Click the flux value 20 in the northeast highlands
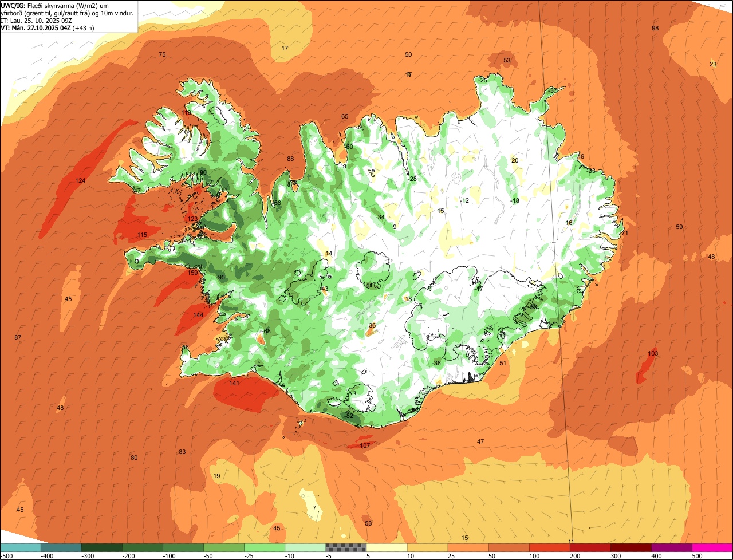733x560 pixels. pyautogui.click(x=515, y=160)
